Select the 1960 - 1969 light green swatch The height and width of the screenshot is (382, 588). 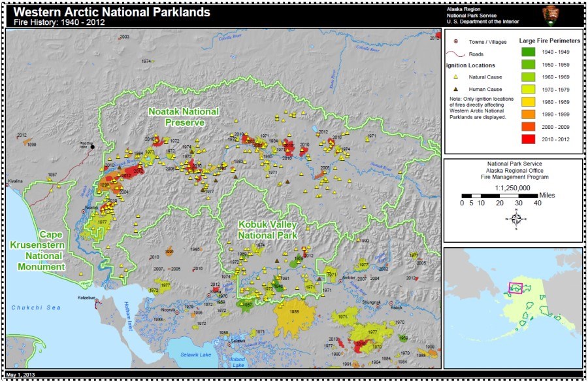coord(529,77)
